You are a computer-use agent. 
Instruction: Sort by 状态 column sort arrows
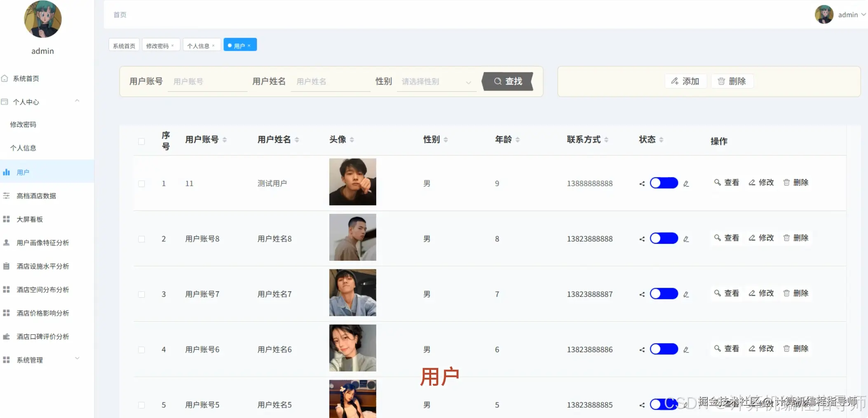point(661,140)
